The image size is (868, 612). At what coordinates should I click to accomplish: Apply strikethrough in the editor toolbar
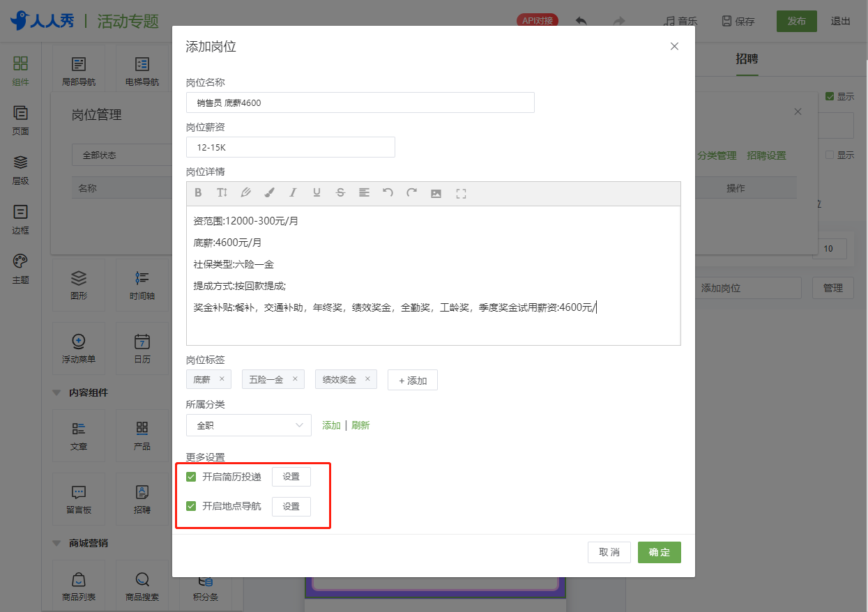pos(340,193)
